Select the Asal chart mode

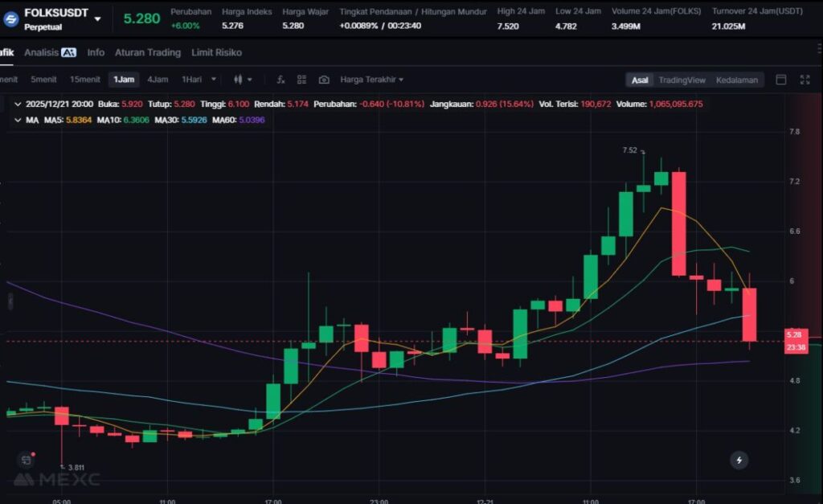(x=640, y=80)
